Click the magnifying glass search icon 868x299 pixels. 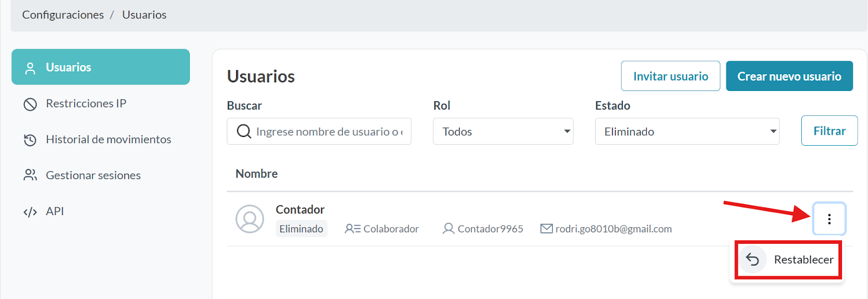244,132
